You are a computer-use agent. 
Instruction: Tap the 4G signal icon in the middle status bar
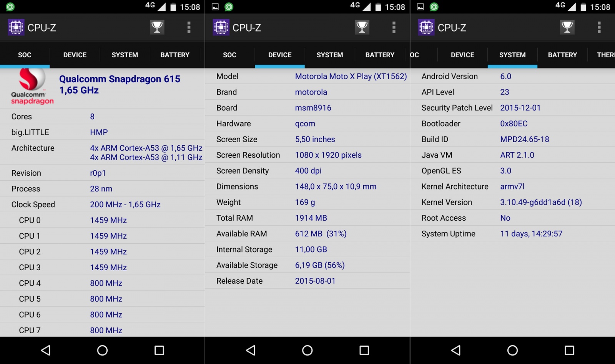coord(360,6)
